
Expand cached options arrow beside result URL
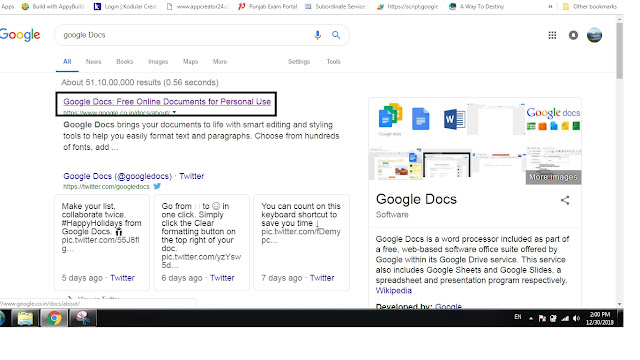174,112
